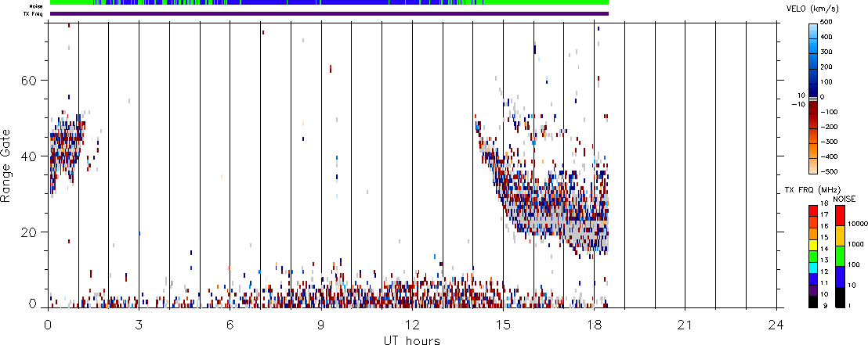Click the "Range Gate" y-axis label

(x=6, y=166)
